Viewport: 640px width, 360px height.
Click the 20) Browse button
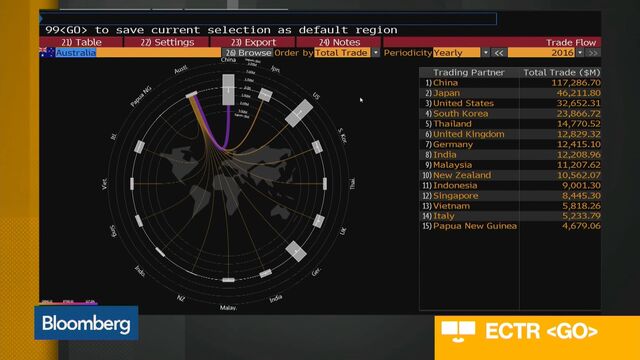coord(248,53)
